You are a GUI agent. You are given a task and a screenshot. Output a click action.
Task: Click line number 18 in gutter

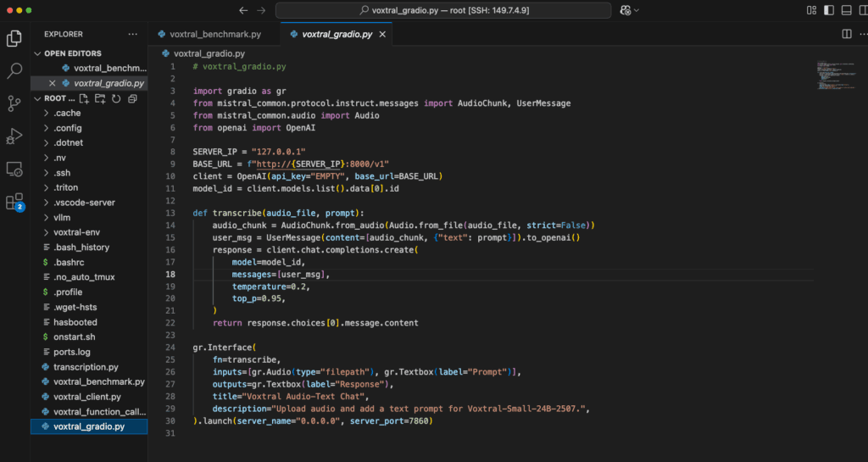[x=170, y=275]
